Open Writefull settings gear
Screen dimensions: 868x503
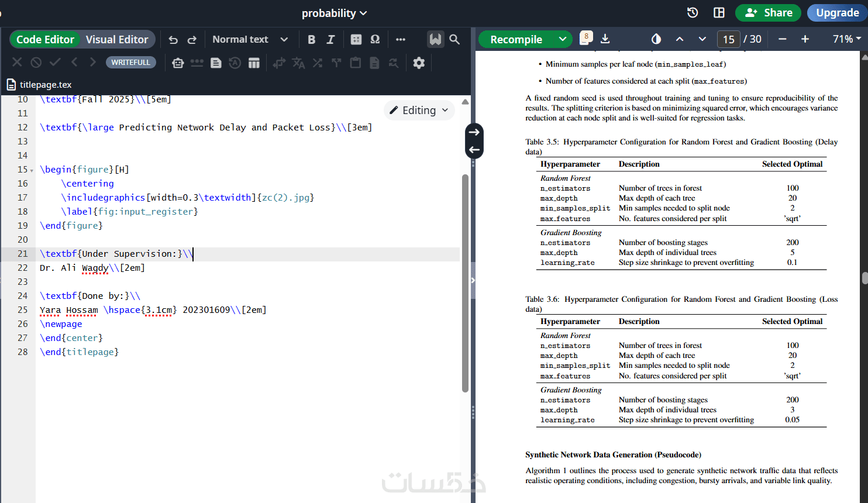pos(419,63)
